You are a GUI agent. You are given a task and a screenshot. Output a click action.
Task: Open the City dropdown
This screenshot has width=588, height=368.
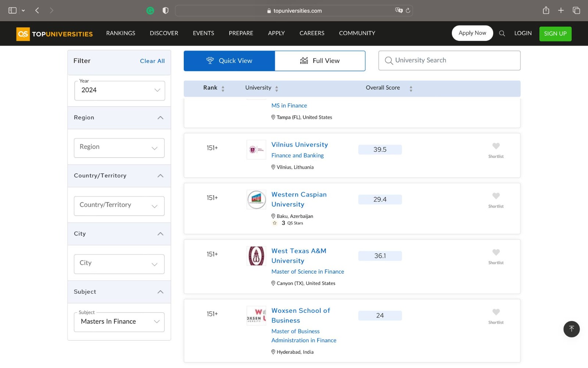119,264
